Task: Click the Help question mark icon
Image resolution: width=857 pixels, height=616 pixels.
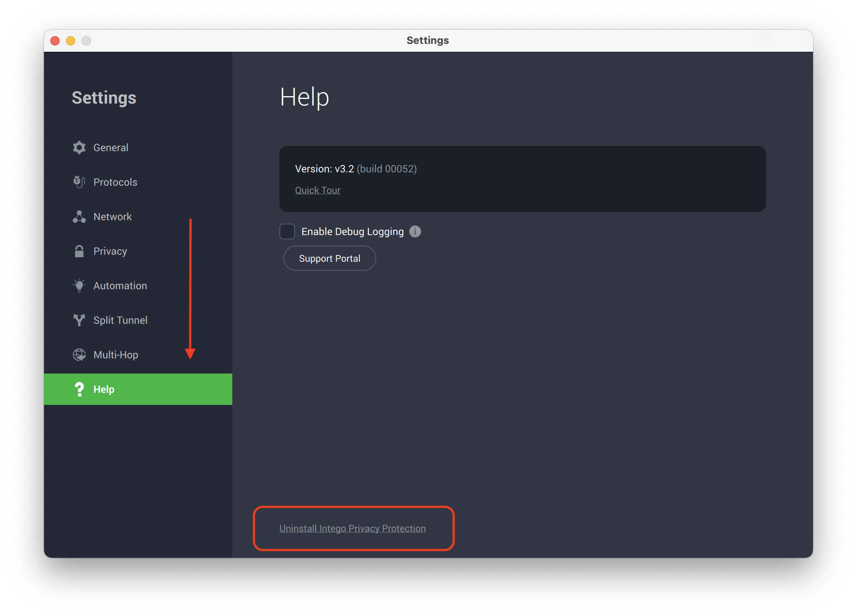Action: point(79,389)
